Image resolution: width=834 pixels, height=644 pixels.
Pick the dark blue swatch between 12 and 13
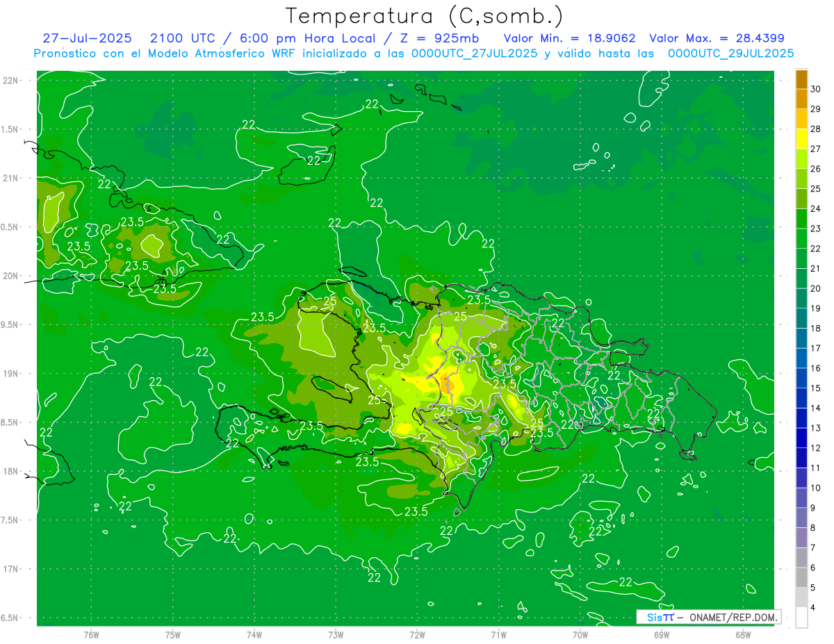(802, 438)
